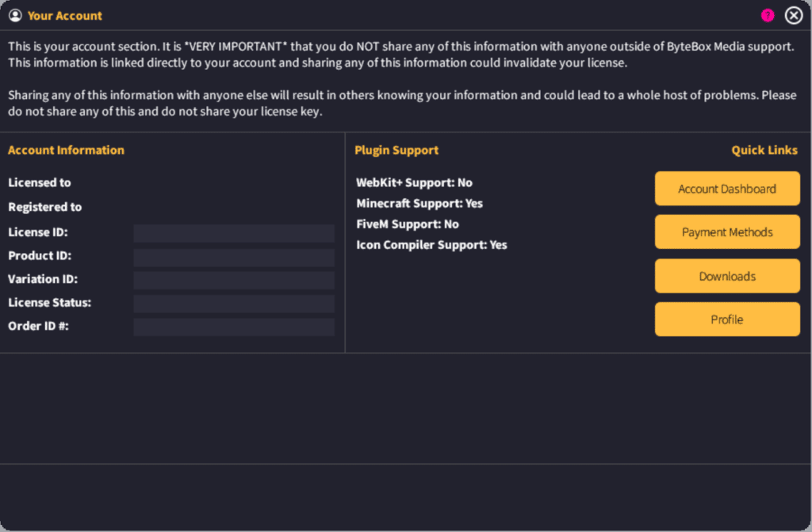This screenshot has width=812, height=532.
Task: Select the Product ID field
Action: click(233, 256)
